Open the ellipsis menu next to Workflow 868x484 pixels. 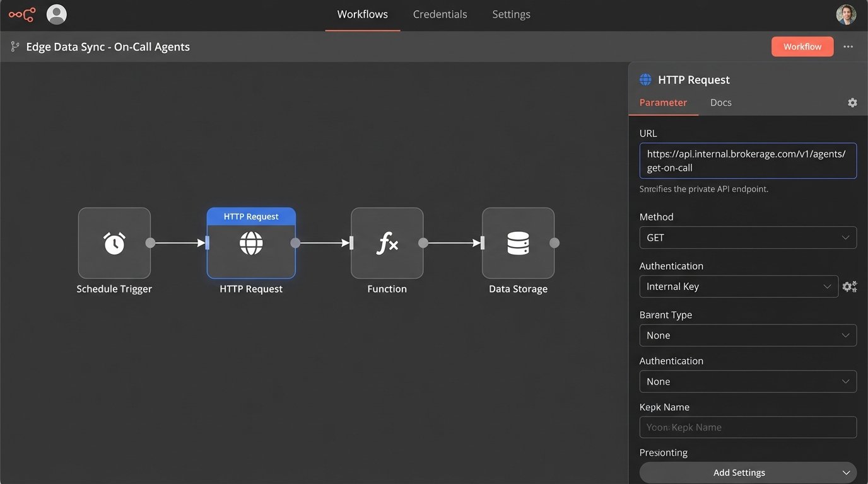(848, 46)
